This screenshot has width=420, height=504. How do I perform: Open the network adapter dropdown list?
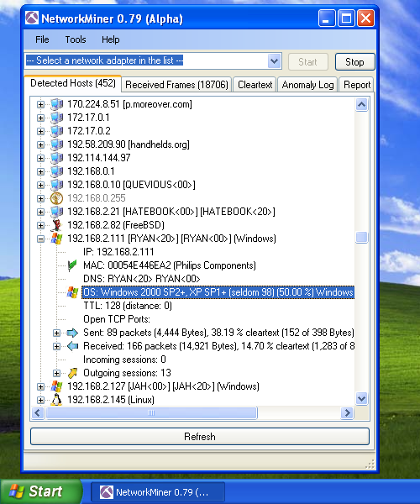pyautogui.click(x=274, y=60)
